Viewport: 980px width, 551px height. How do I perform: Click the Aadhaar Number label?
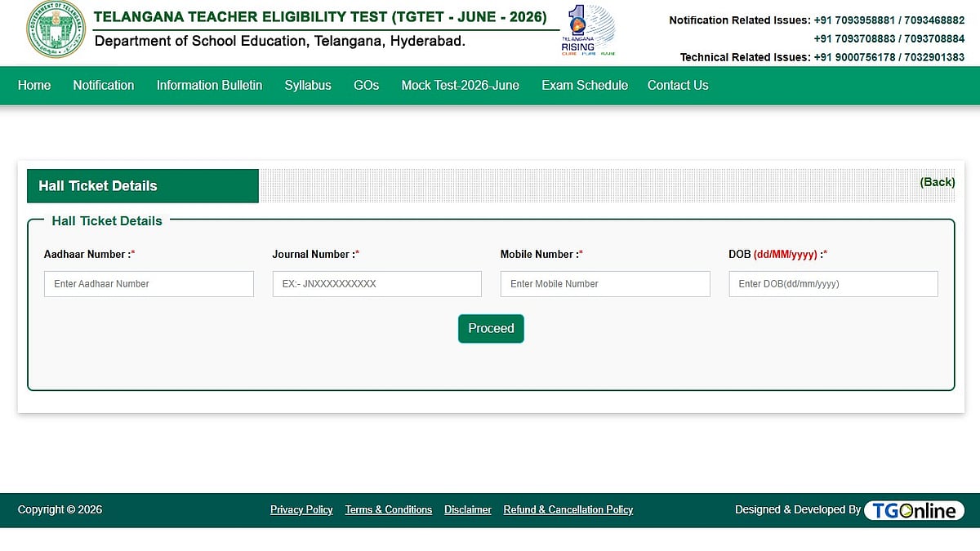89,254
